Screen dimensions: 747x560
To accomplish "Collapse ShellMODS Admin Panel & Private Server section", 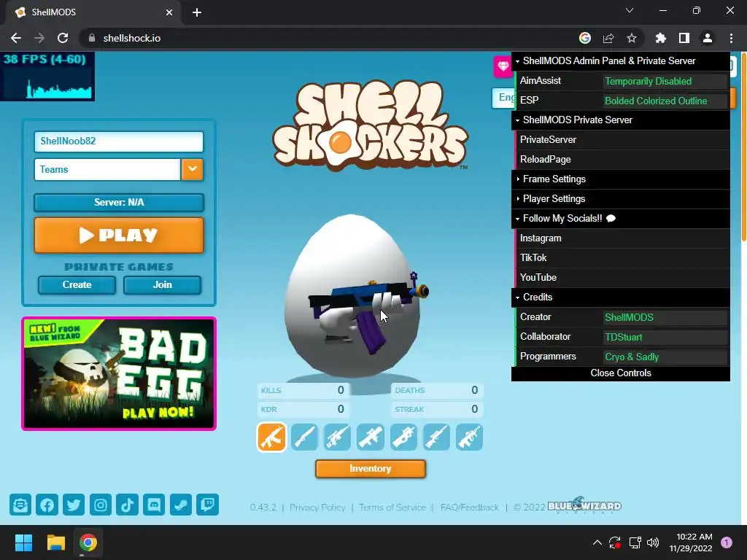I will pyautogui.click(x=621, y=61).
